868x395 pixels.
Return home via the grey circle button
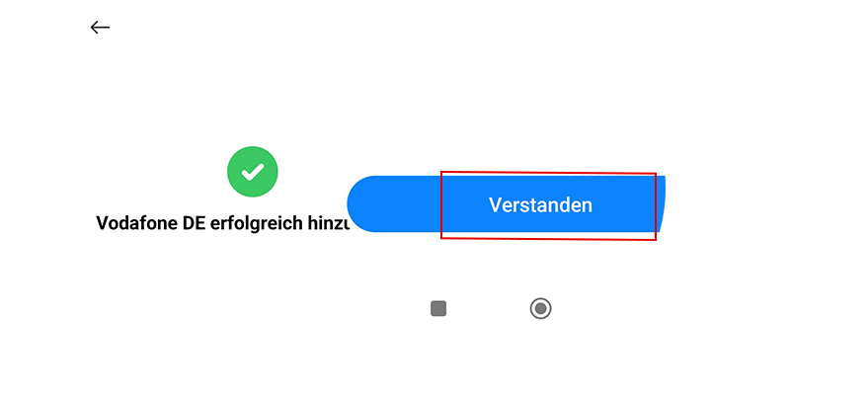click(x=540, y=308)
